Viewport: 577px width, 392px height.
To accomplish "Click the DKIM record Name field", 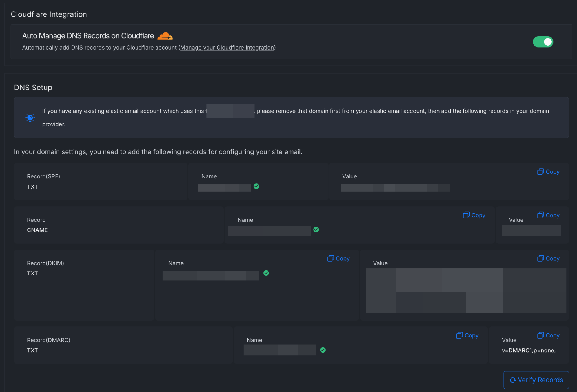I will click(x=210, y=275).
